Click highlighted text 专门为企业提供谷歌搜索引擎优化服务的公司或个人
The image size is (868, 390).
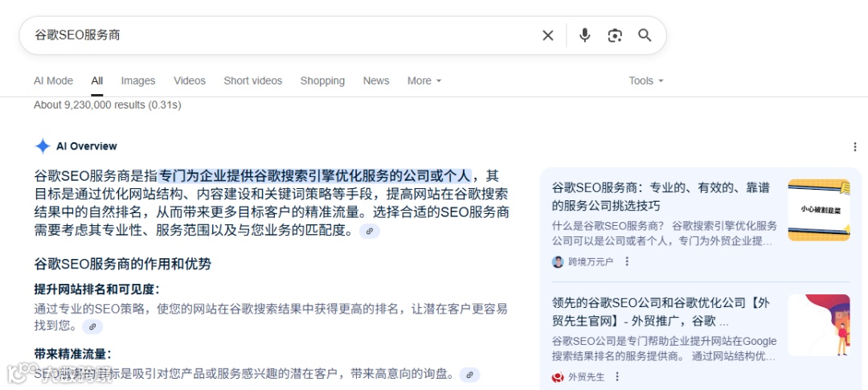pos(315,176)
